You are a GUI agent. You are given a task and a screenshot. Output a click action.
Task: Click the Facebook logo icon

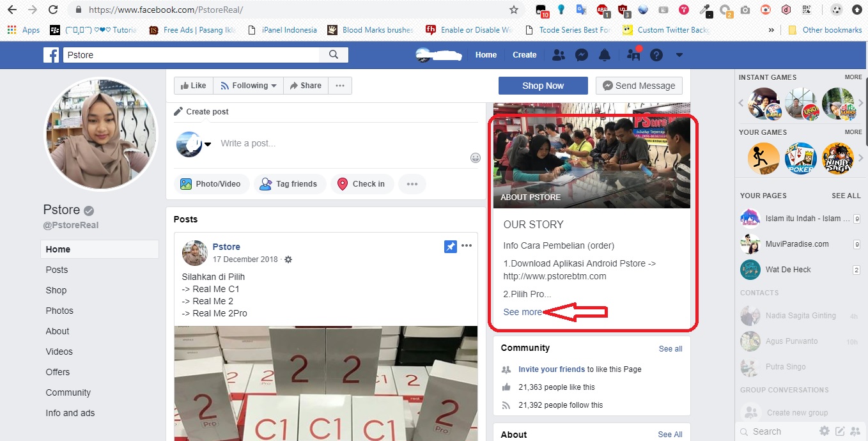click(x=51, y=55)
